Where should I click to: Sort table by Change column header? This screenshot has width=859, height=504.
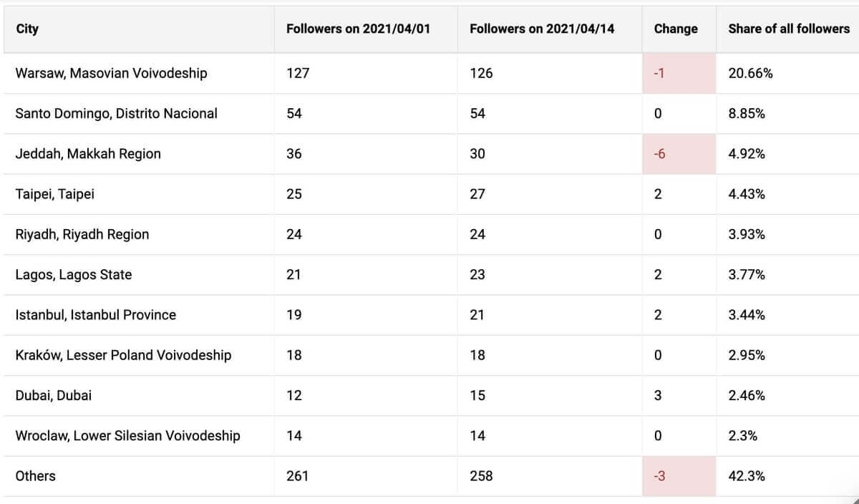coord(676,29)
